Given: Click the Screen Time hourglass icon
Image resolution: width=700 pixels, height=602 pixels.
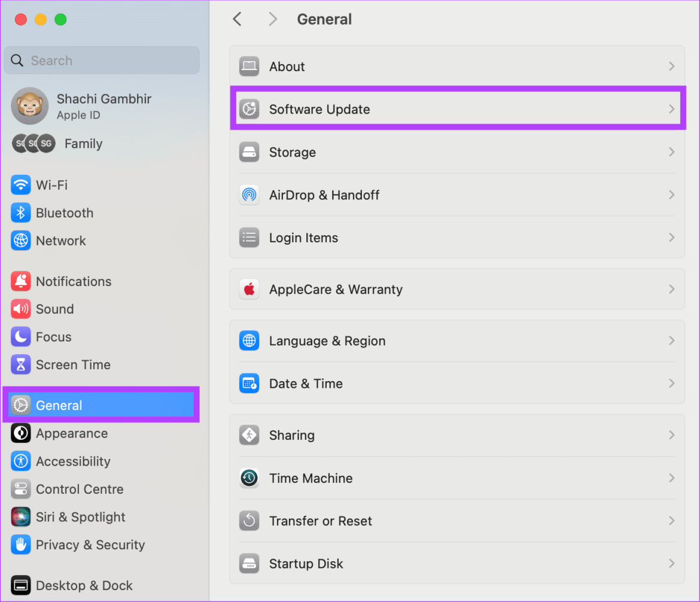Looking at the screenshot, I should (x=21, y=364).
